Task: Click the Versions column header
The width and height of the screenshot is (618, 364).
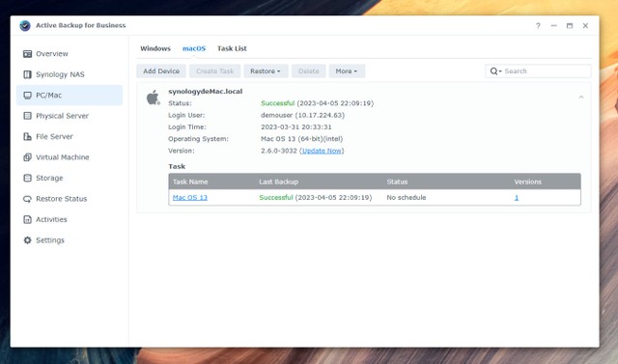Action: 528,182
